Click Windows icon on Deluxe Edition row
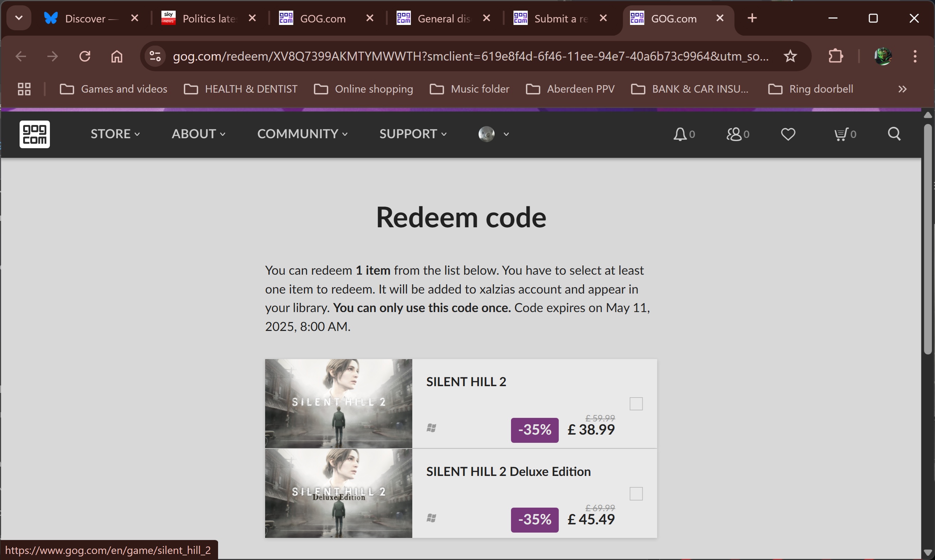Screen dimensions: 935x560 pyautogui.click(x=432, y=518)
